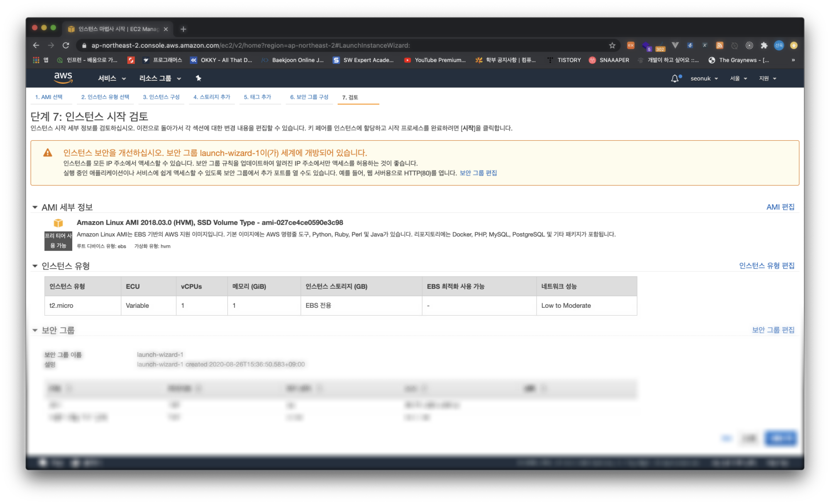Click the AMI 편집 link
Screen dimensions: 830x504
(780, 207)
